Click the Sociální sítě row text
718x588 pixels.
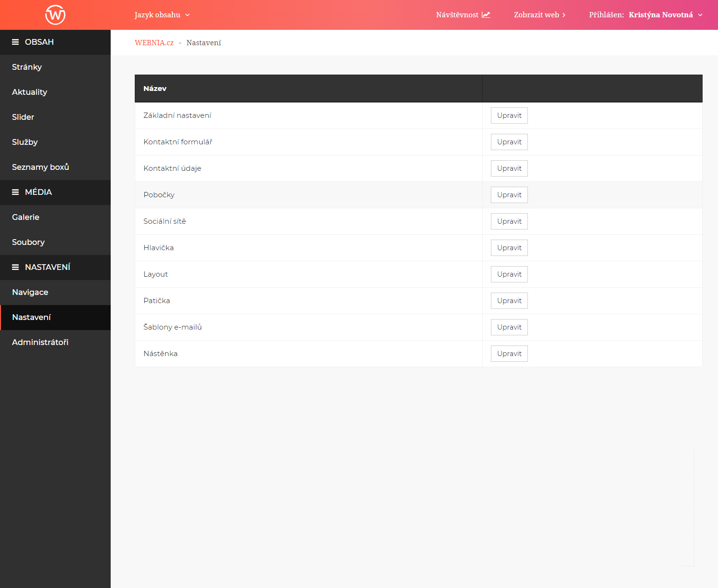tap(165, 221)
